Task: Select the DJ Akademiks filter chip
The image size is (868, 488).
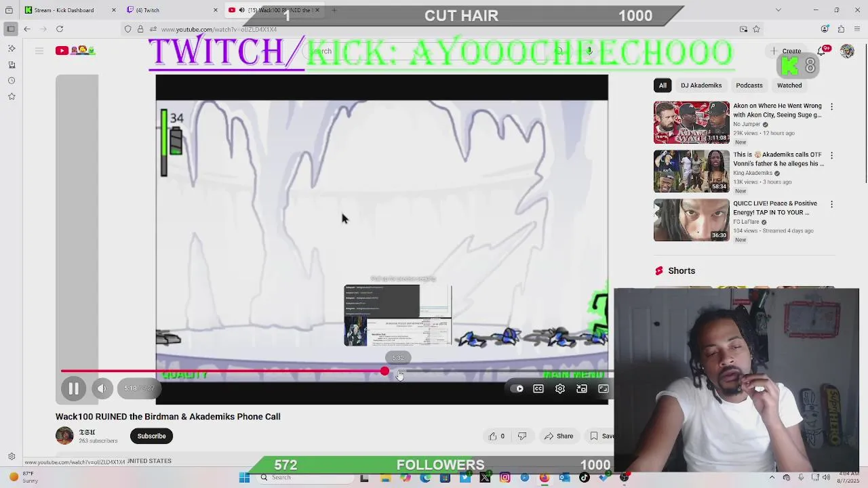Action: tap(701, 85)
